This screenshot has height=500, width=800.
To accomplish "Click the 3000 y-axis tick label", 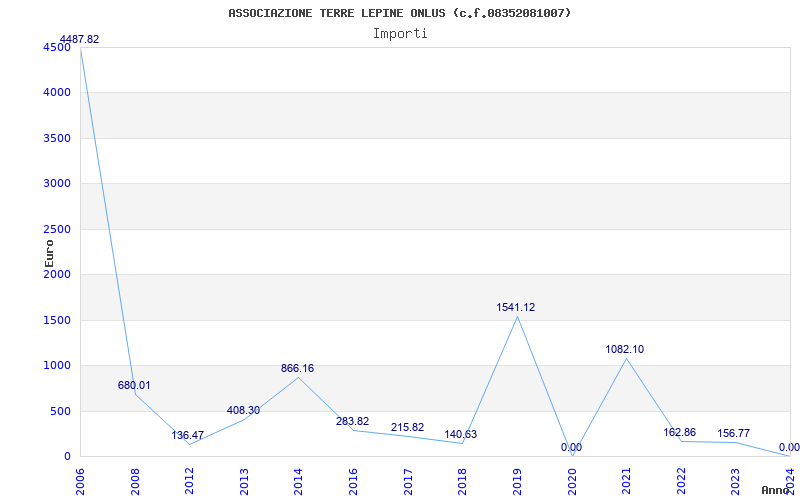I will click(x=57, y=184).
